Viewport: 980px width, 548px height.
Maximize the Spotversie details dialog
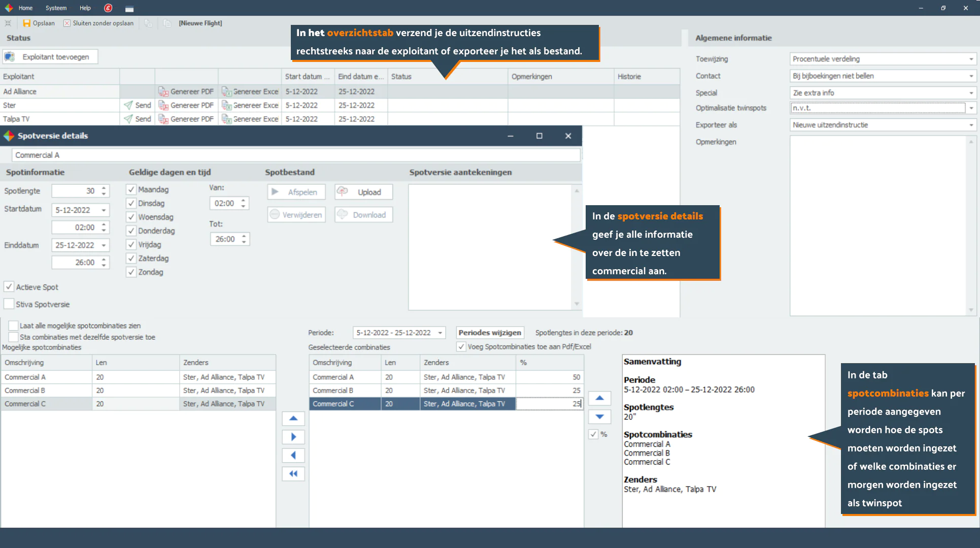(539, 136)
